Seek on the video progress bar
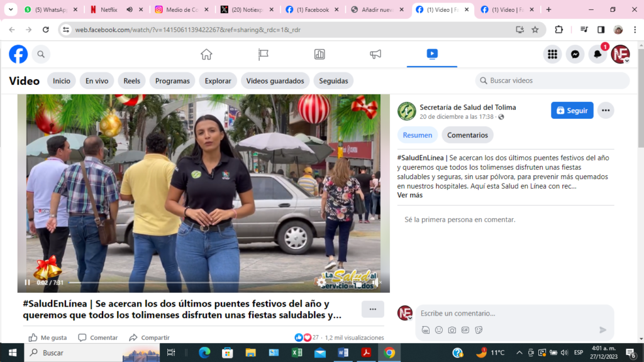This screenshot has height=362, width=644. [189, 283]
